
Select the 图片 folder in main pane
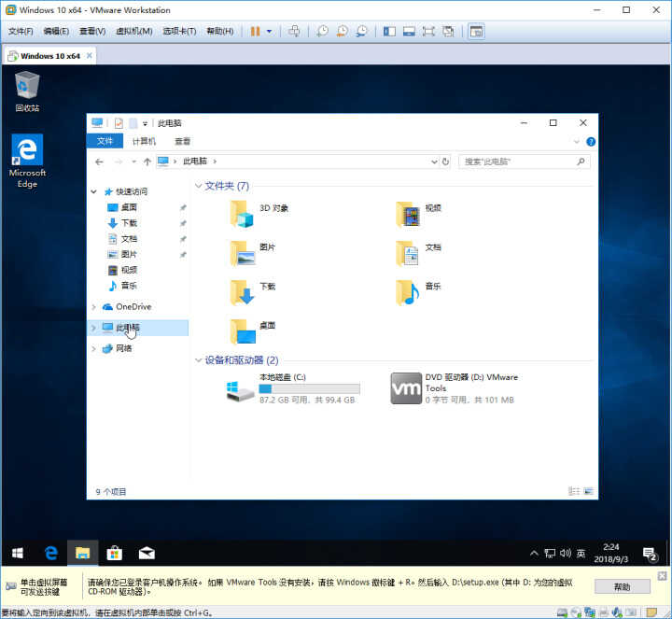(253, 253)
